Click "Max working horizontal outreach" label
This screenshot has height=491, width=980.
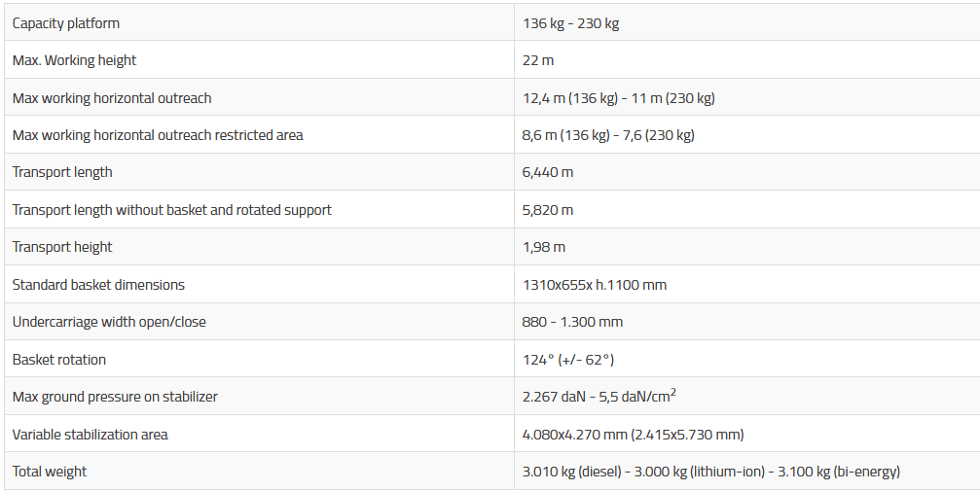coord(112,98)
